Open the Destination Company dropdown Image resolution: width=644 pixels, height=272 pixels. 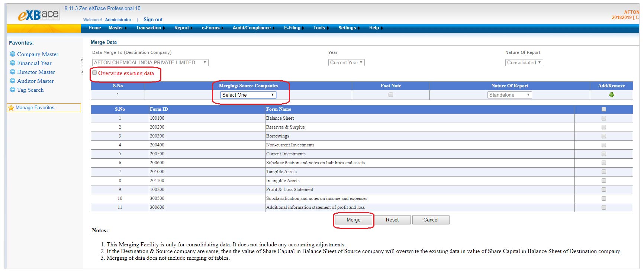click(150, 62)
